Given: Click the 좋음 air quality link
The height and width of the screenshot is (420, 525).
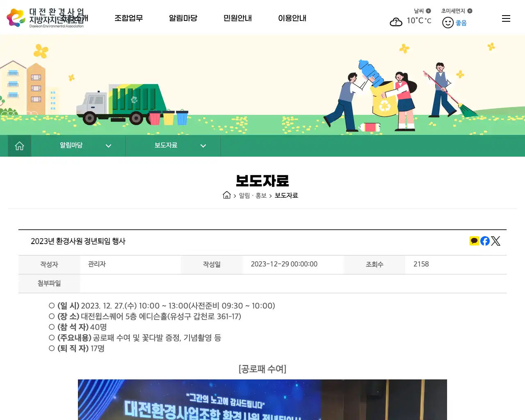Looking at the screenshot, I should pyautogui.click(x=460, y=23).
